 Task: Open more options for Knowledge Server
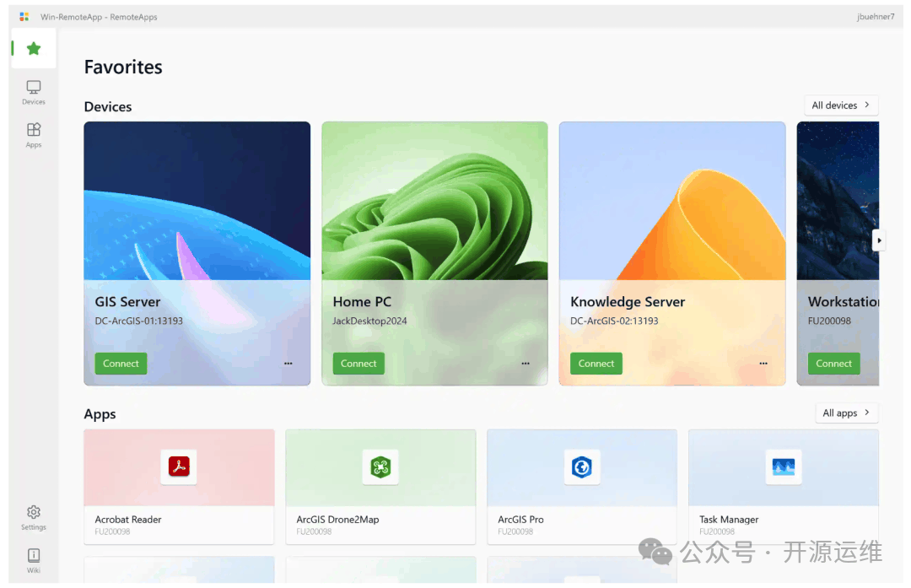click(763, 363)
